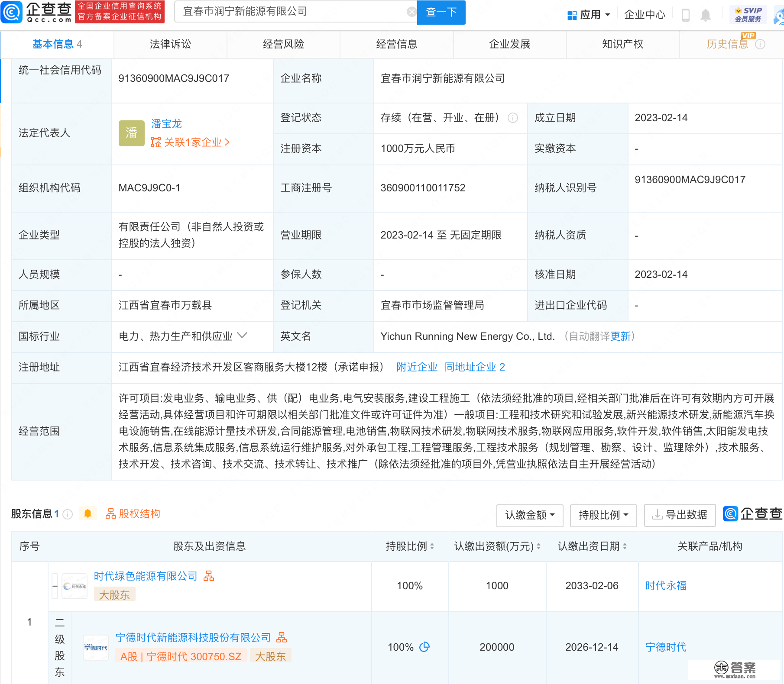This screenshot has width=784, height=684.
Task: Select registration number 360900110011752
Action: [x=423, y=188]
